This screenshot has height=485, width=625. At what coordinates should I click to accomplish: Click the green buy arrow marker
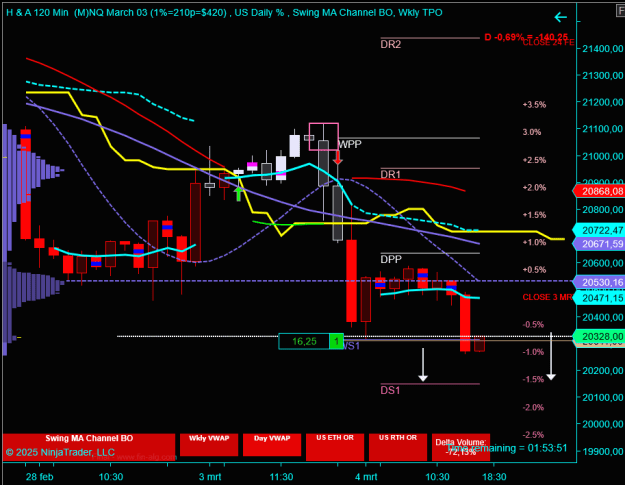[x=238, y=193]
